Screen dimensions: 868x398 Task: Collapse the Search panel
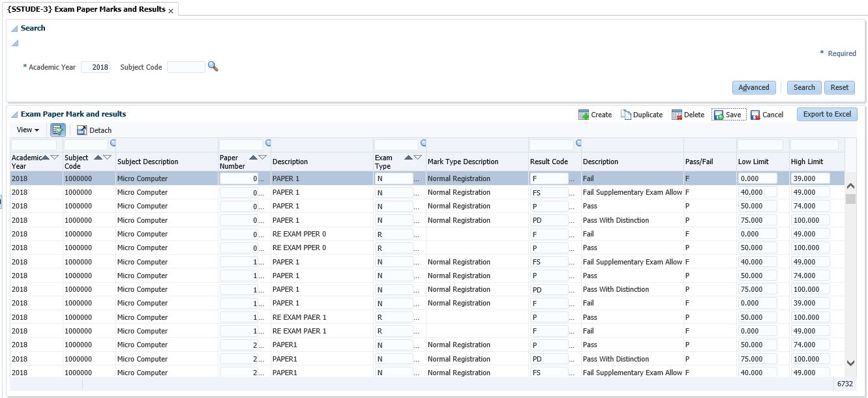14,29
